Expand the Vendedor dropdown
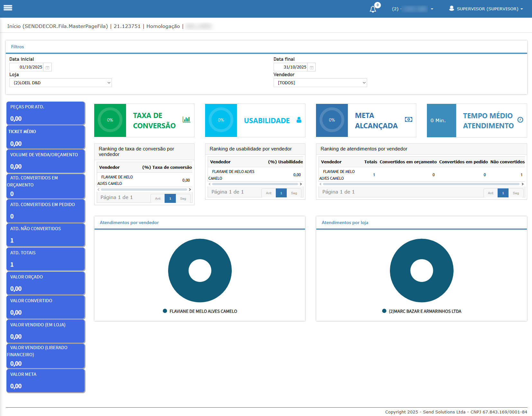This screenshot has width=532, height=416. pos(320,83)
